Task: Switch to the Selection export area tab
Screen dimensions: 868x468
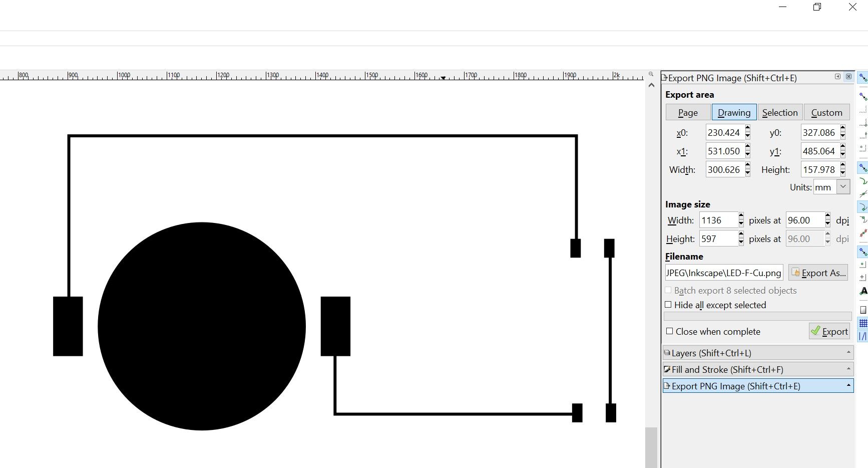Action: [780, 112]
